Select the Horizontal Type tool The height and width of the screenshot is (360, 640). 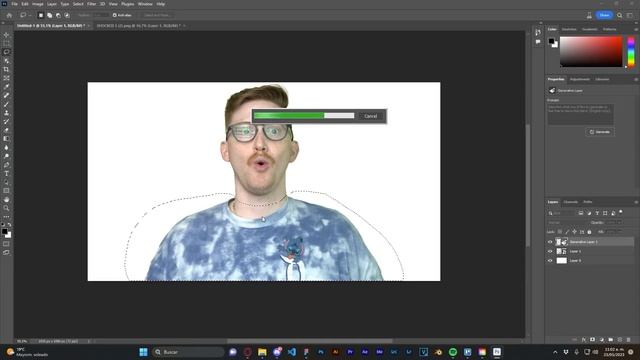[6, 173]
